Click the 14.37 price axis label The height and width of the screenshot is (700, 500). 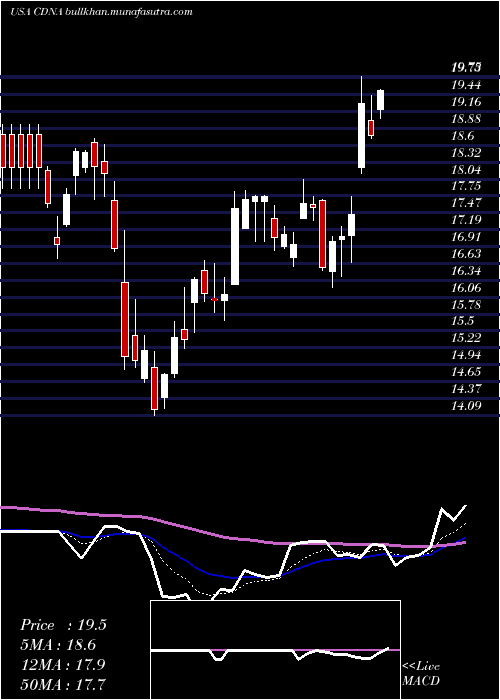tap(466, 389)
